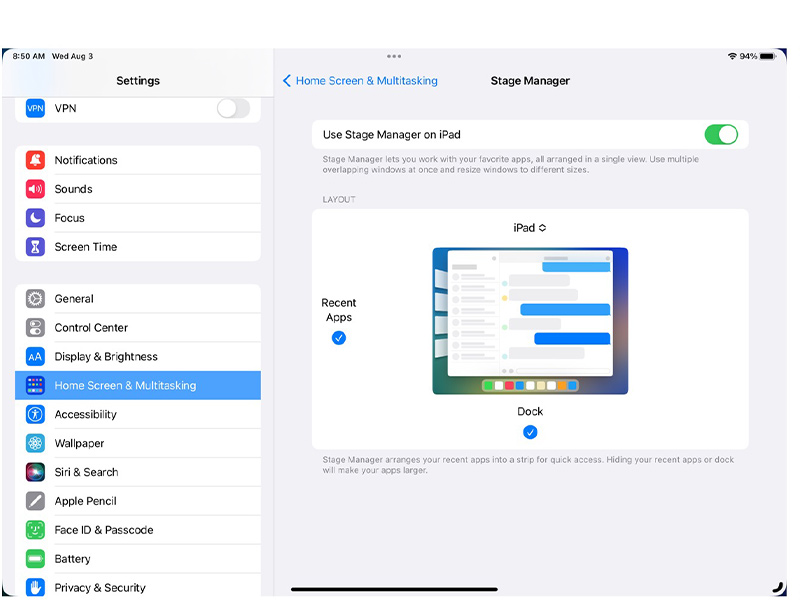Open Notifications settings
800x600 pixels.
tap(138, 160)
